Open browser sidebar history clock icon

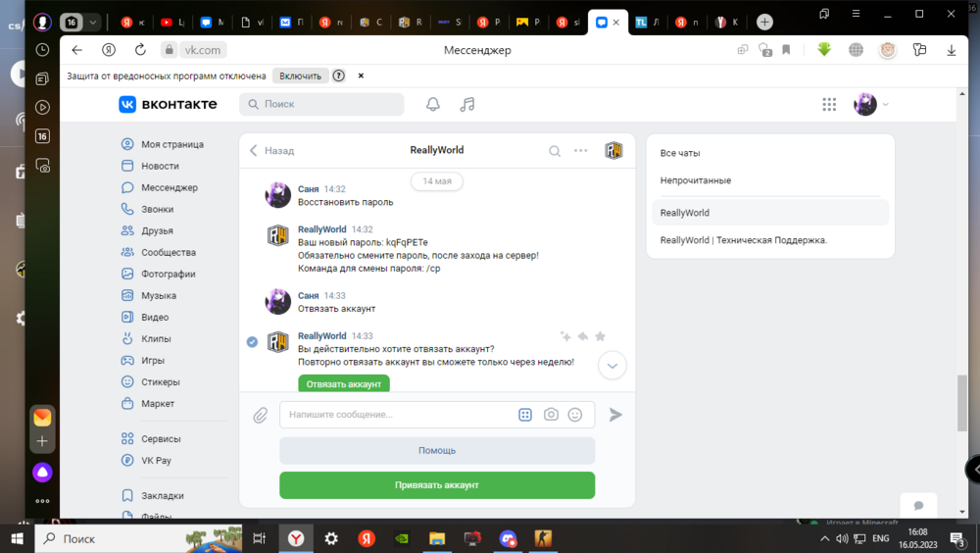click(x=42, y=49)
